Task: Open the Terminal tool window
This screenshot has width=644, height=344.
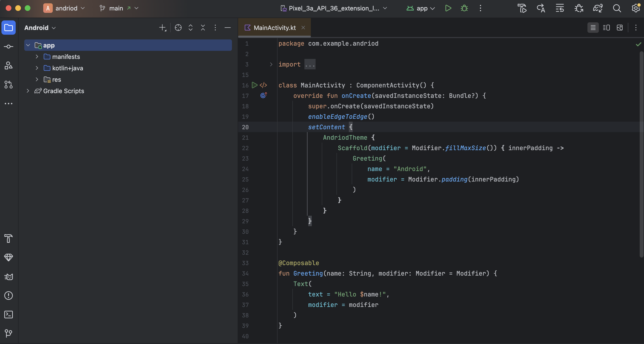Action: (x=9, y=315)
